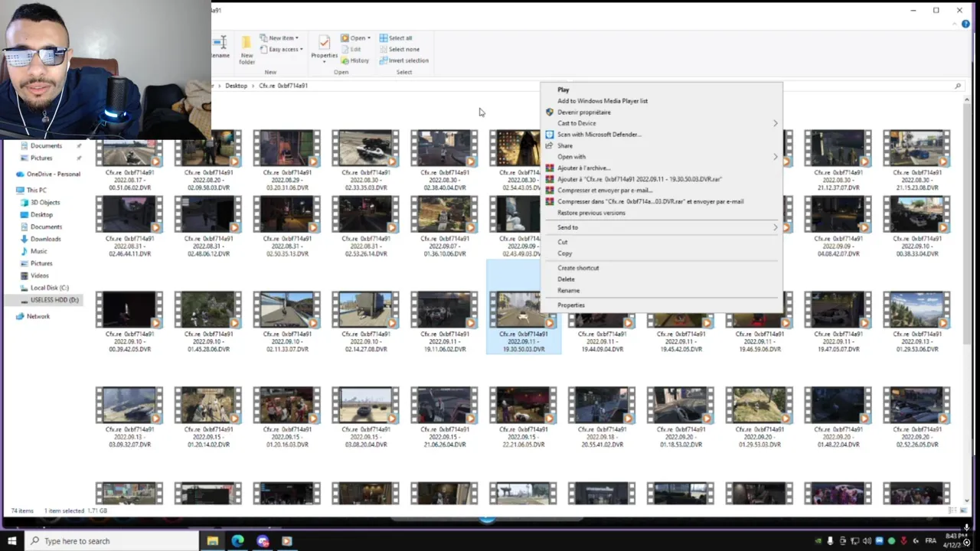Click Share in the context menu
The width and height of the screenshot is (980, 551).
[x=661, y=145]
